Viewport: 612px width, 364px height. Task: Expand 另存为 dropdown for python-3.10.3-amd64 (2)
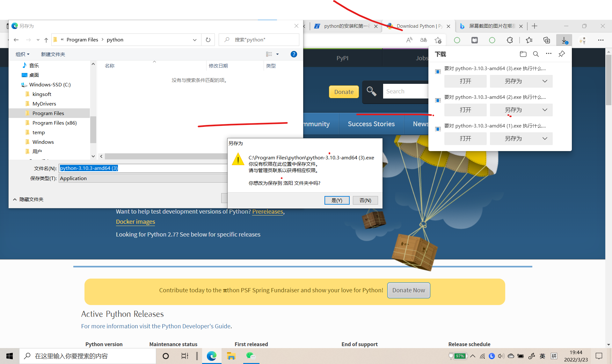(545, 110)
